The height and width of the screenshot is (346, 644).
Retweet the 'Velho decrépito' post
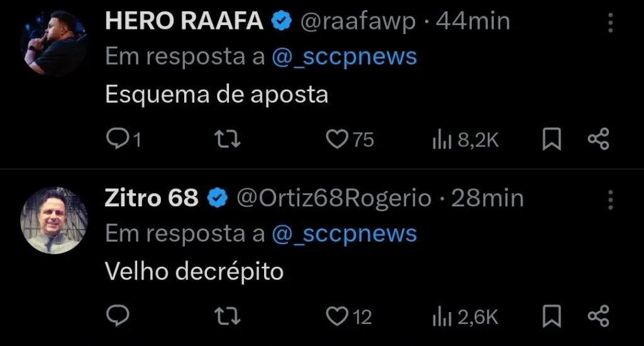coord(228,316)
